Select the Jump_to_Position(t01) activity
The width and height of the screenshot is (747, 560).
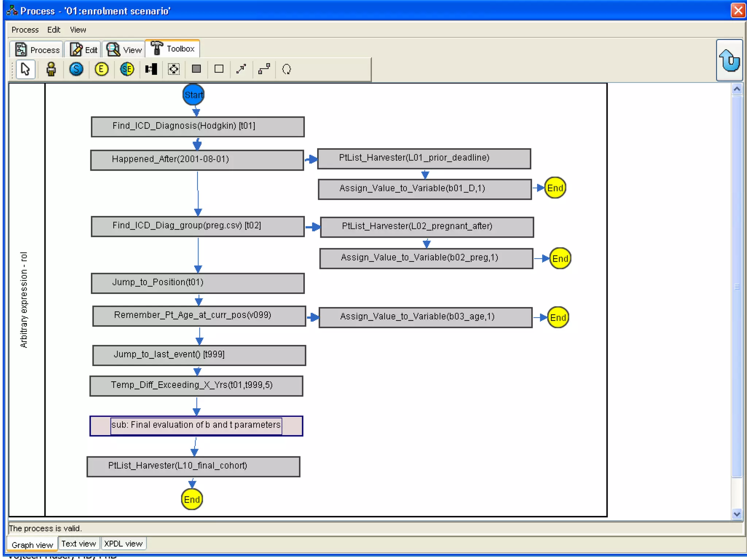[197, 283]
